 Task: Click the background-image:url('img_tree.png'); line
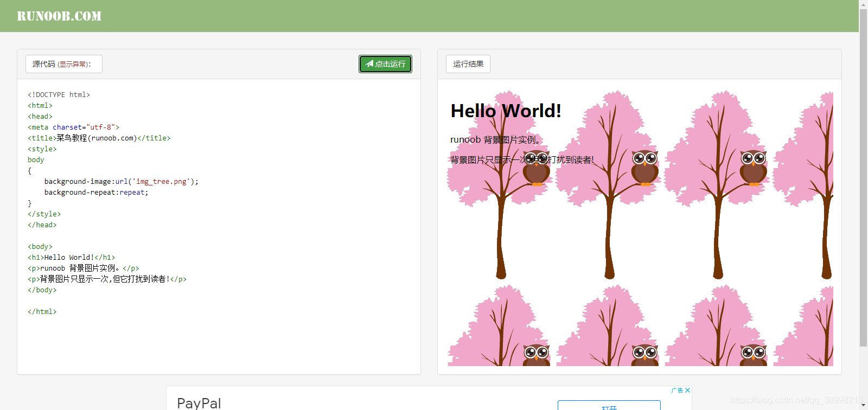tap(122, 182)
